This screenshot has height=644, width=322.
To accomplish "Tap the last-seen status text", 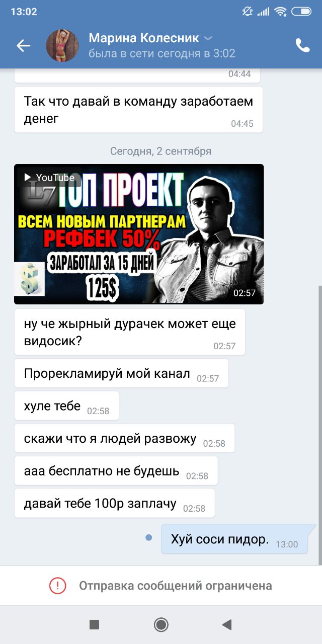I will click(162, 53).
